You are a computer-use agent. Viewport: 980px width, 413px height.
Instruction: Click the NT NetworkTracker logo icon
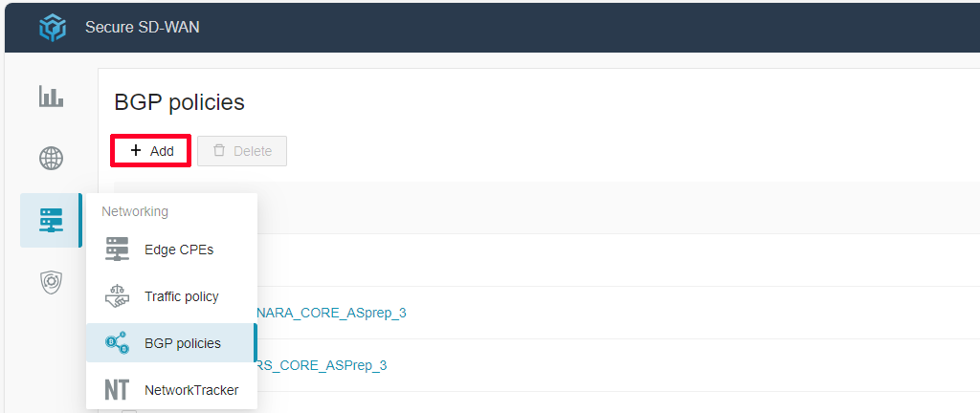[117, 390]
